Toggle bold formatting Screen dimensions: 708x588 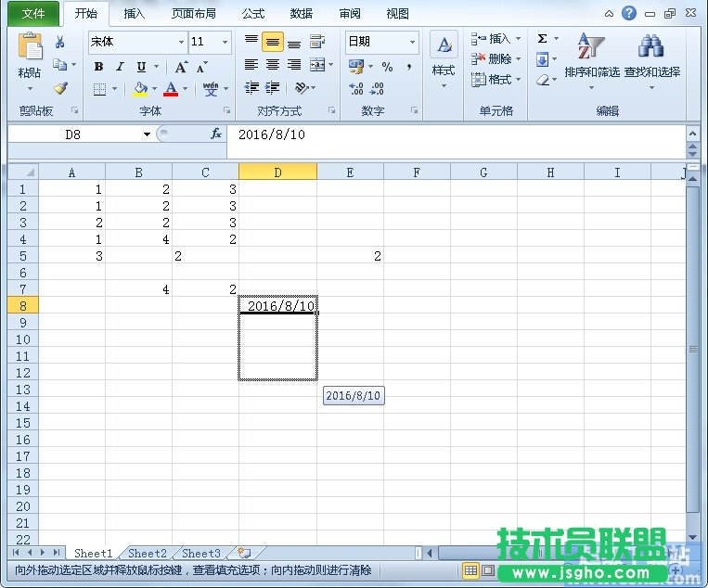click(x=98, y=67)
